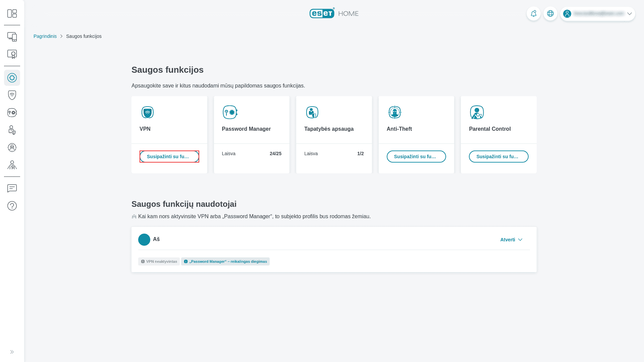644x362 pixels.
Task: Click the Pagrindinis breadcrumb link
Action: click(45, 36)
